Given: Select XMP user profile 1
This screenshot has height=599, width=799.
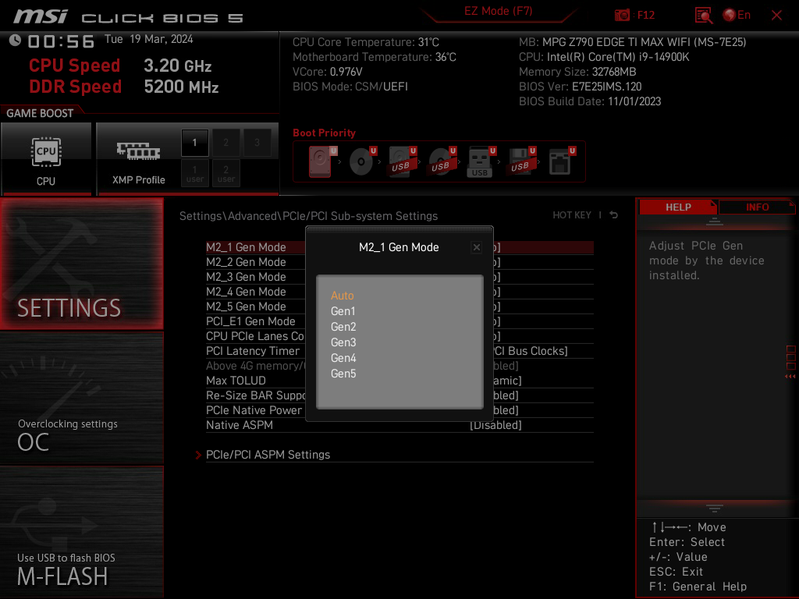Looking at the screenshot, I should [x=195, y=173].
